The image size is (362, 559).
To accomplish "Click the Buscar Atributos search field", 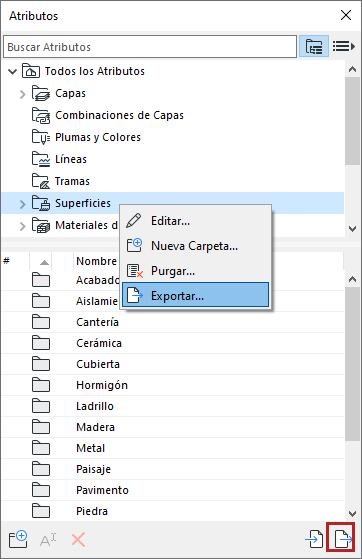I will (150, 47).
